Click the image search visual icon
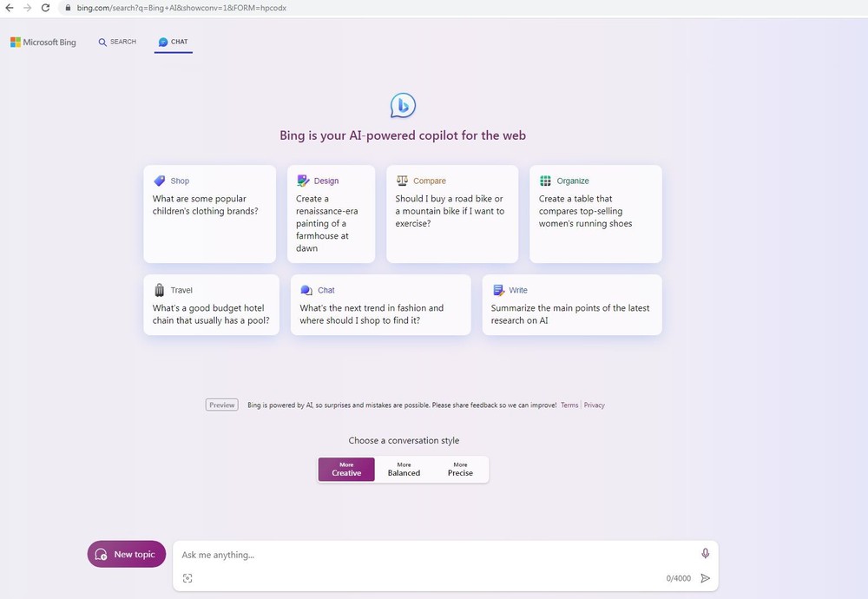Screen dimensions: 868x599 tap(187, 578)
